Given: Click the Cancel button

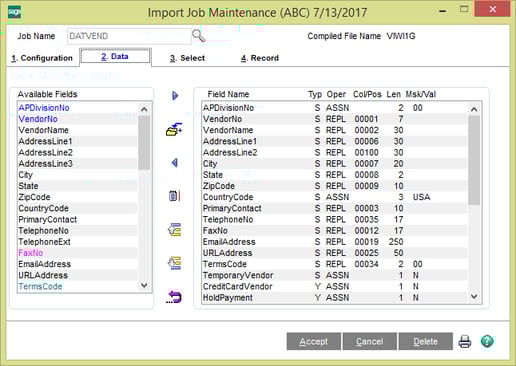Looking at the screenshot, I should click(x=370, y=341).
